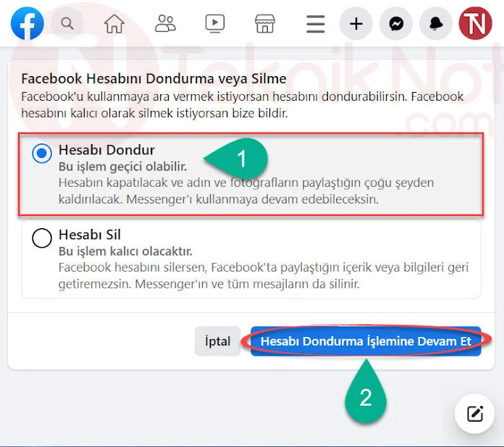The width and height of the screenshot is (504, 447).
Task: Open the notifications bell
Action: coord(436,23)
